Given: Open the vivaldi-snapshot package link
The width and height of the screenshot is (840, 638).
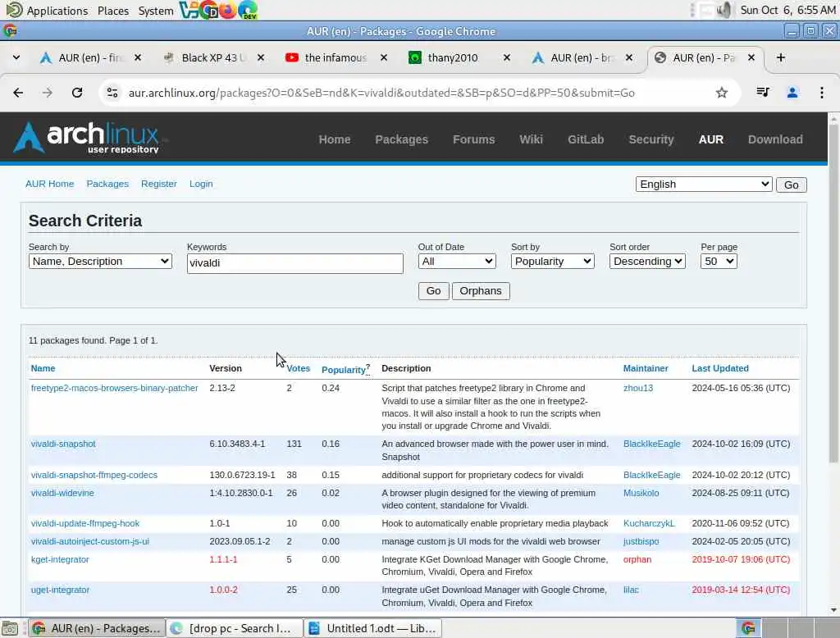Looking at the screenshot, I should pyautogui.click(x=63, y=444).
